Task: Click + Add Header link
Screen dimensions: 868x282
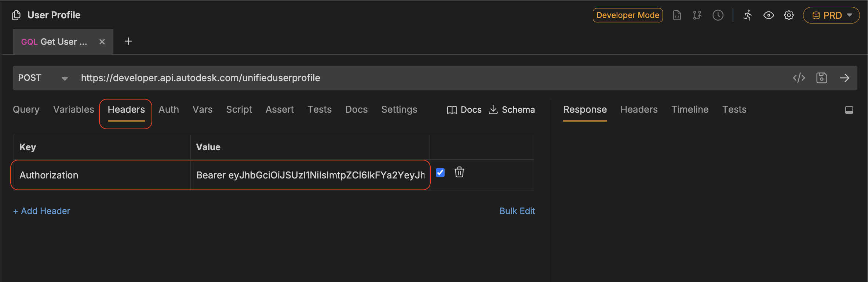Action: tap(41, 211)
